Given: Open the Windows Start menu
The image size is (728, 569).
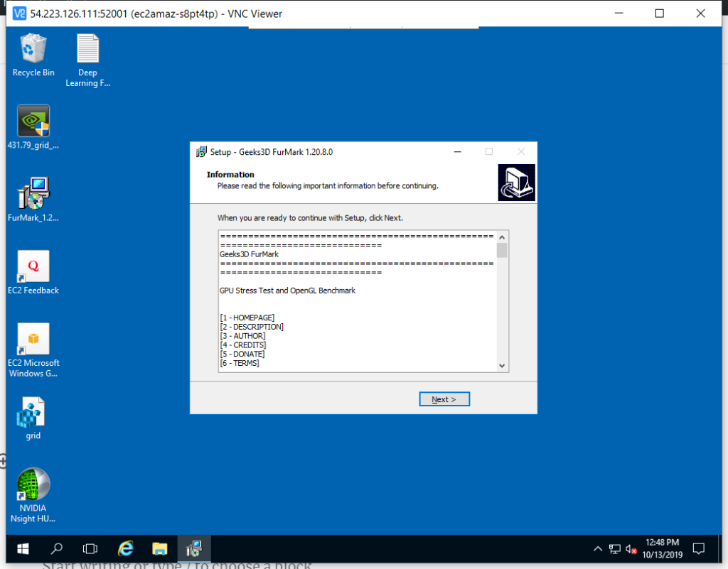Looking at the screenshot, I should point(23,548).
